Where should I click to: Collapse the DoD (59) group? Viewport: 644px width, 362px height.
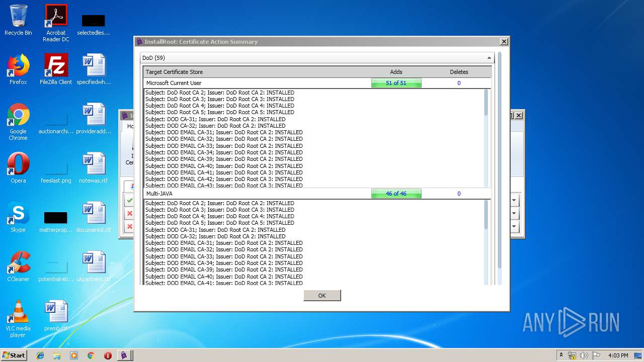[489, 58]
